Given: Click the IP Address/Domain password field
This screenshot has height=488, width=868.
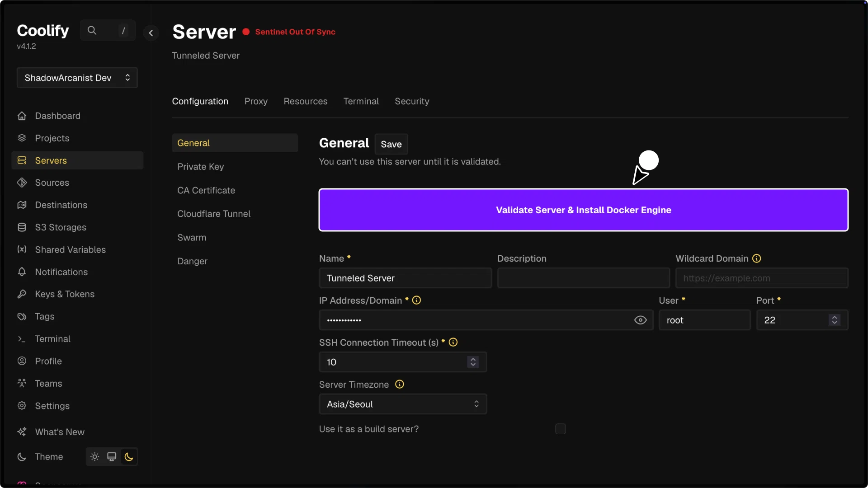Looking at the screenshot, I should point(486,320).
